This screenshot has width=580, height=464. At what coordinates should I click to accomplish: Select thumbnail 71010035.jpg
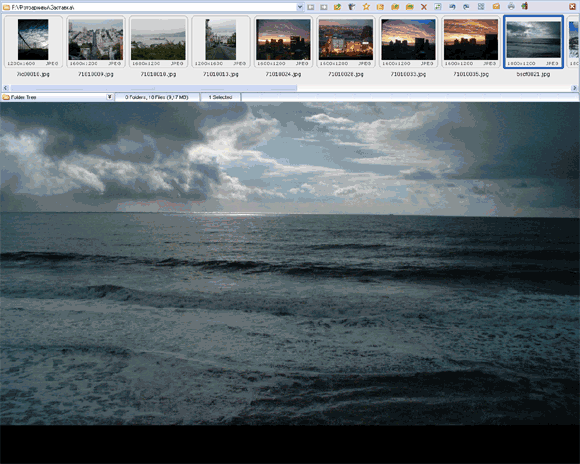coord(471,47)
